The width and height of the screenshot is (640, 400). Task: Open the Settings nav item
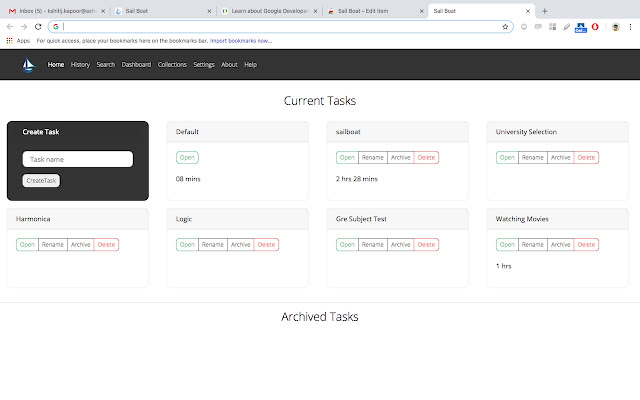(204, 64)
